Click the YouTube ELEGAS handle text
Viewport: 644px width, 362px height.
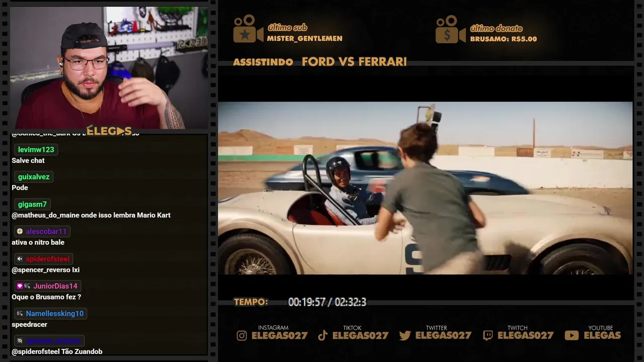point(602,335)
